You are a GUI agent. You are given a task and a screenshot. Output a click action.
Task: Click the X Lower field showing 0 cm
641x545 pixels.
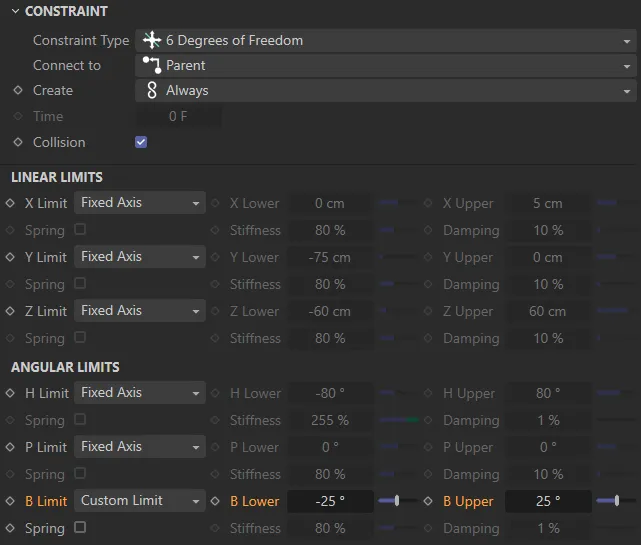point(330,203)
